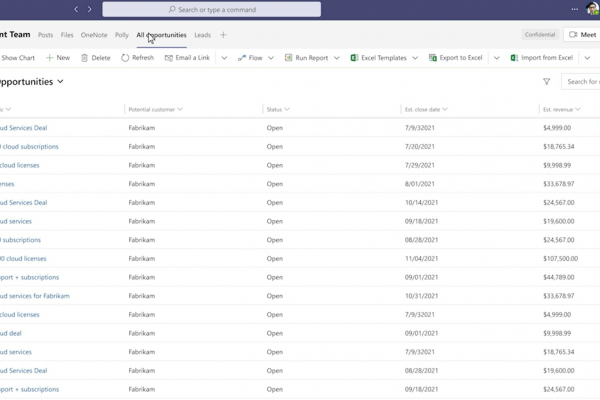
Task: Open the 'ud services for Fabrikam' link
Action: (x=35, y=296)
